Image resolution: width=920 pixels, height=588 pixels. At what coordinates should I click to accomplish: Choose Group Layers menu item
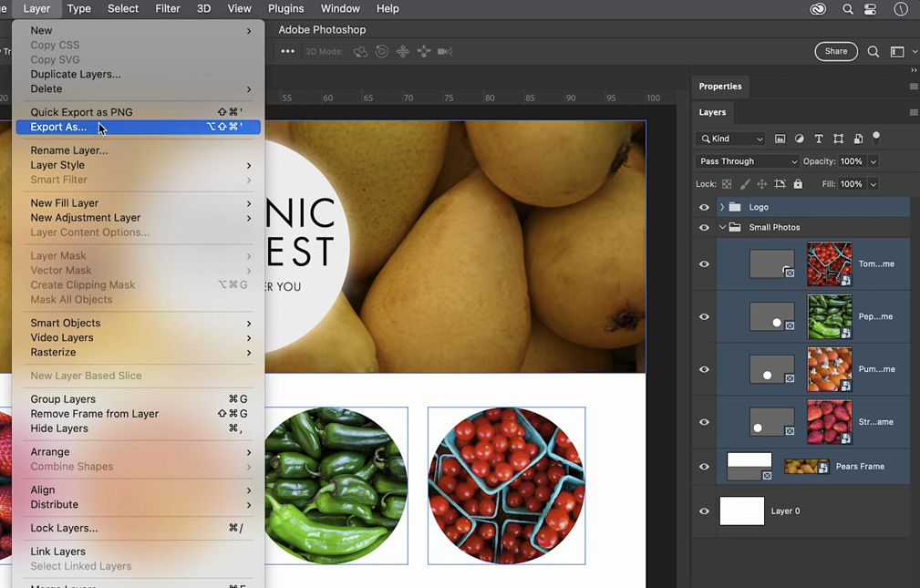pyautogui.click(x=138, y=399)
